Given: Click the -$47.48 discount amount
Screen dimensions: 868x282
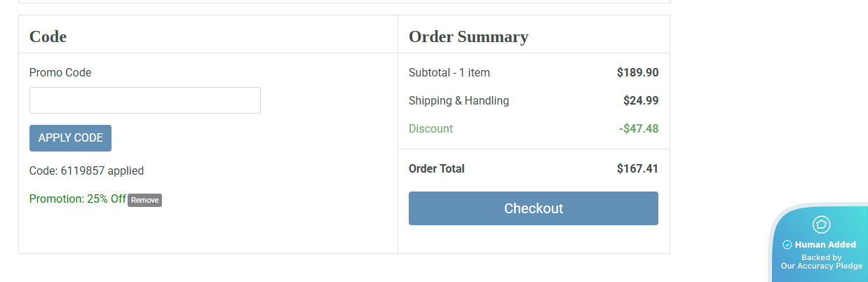Looking at the screenshot, I should coord(639,128).
